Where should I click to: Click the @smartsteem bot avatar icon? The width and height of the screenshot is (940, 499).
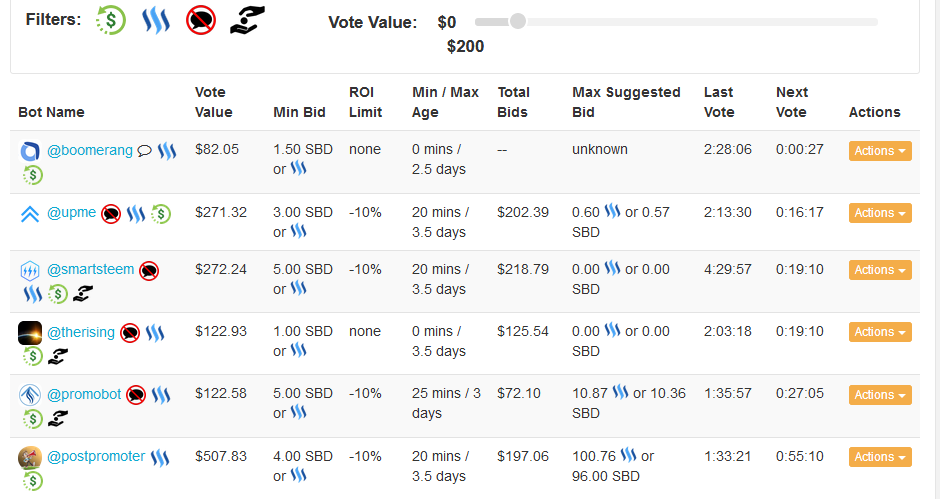pyautogui.click(x=30, y=270)
